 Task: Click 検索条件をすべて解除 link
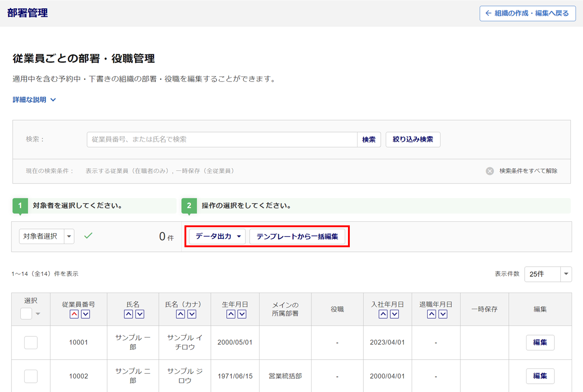coord(528,171)
